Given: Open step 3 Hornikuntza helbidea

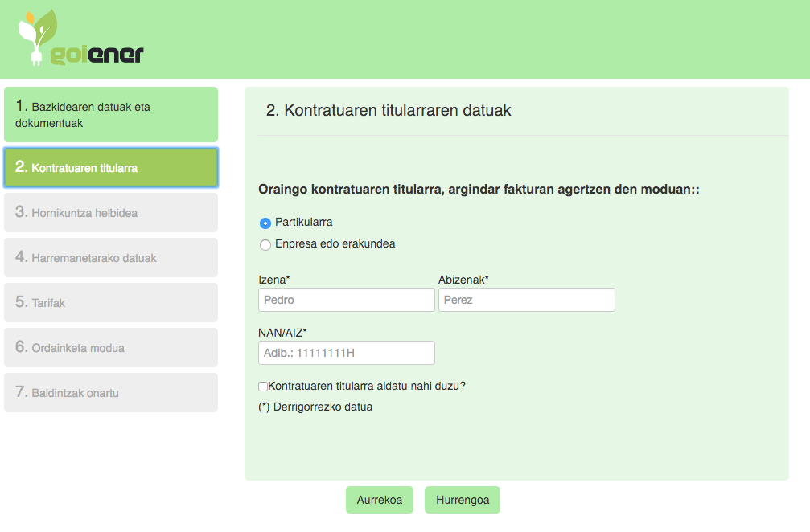Looking at the screenshot, I should [111, 213].
